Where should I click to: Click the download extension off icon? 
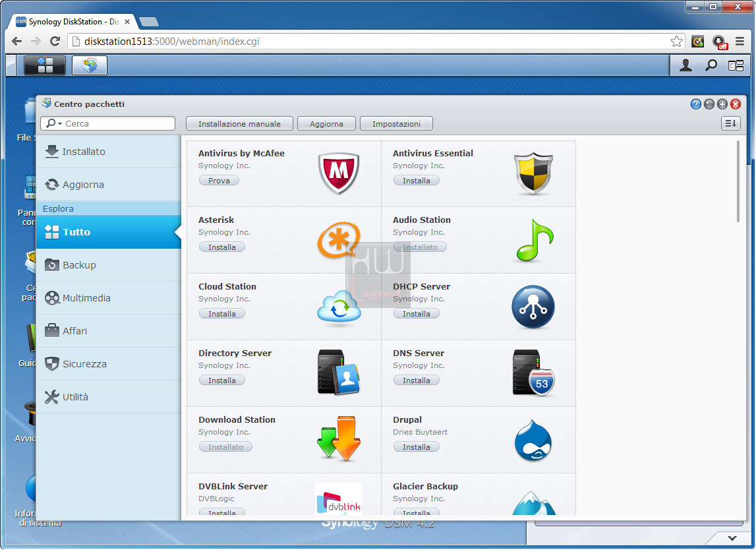pos(719,42)
